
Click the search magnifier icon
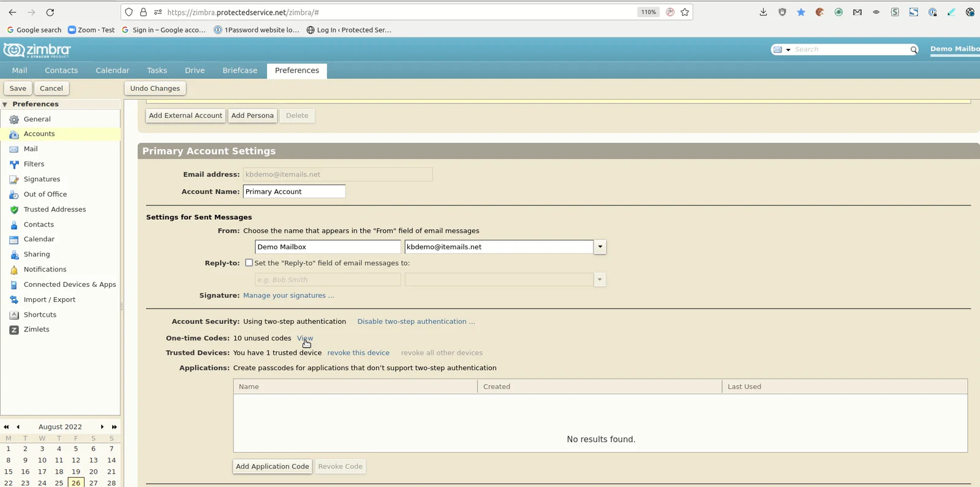[x=913, y=50]
